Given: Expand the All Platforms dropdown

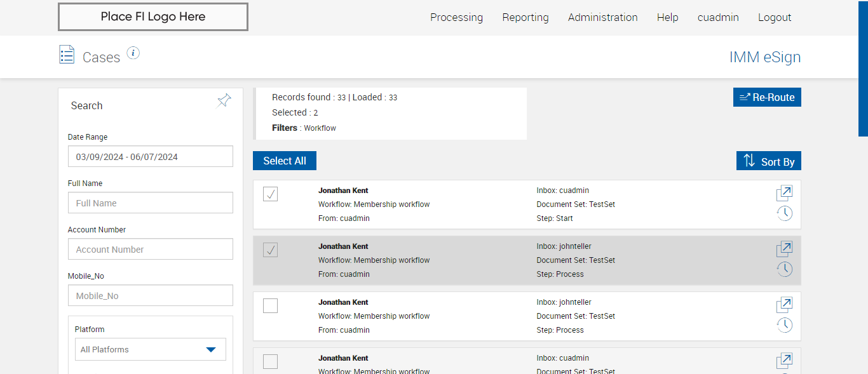Looking at the screenshot, I should [x=150, y=349].
